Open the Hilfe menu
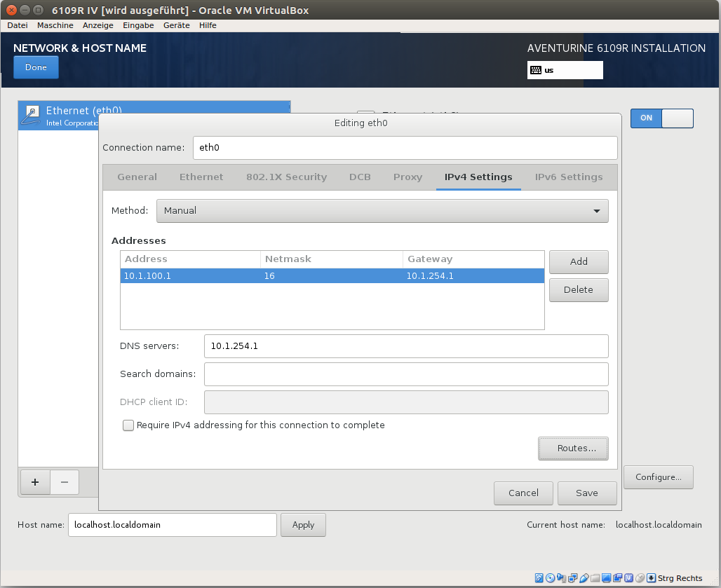 pos(208,25)
